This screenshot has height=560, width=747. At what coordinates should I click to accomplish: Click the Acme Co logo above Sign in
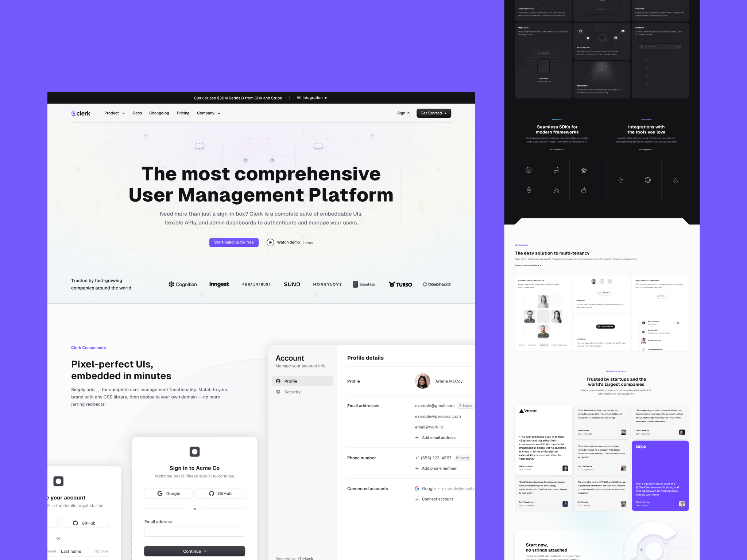pyautogui.click(x=195, y=452)
